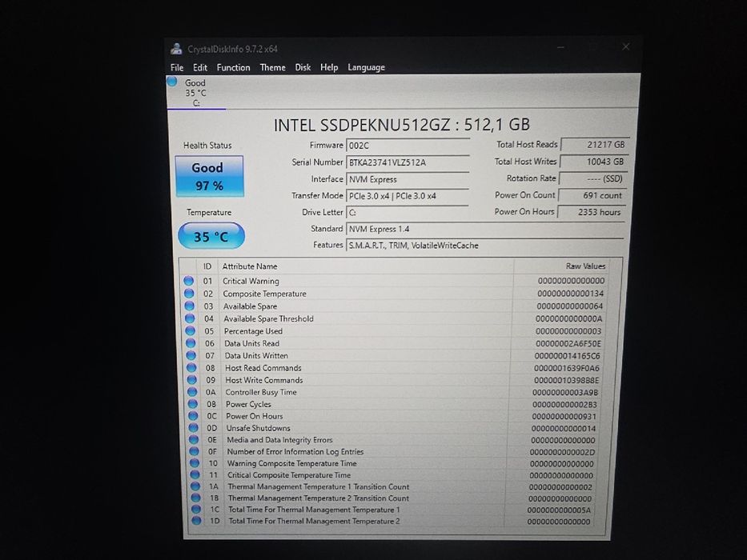Open the Help menu

coord(329,68)
